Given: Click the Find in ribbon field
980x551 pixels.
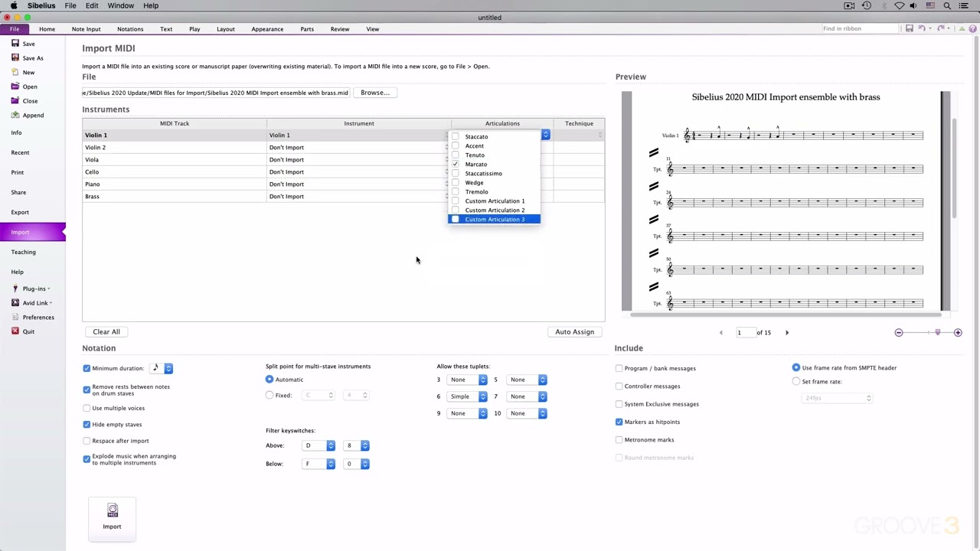Looking at the screenshot, I should (x=859, y=28).
